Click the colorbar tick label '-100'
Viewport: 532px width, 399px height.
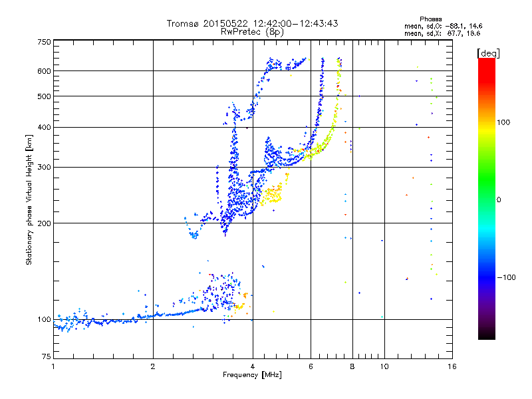tap(506, 277)
